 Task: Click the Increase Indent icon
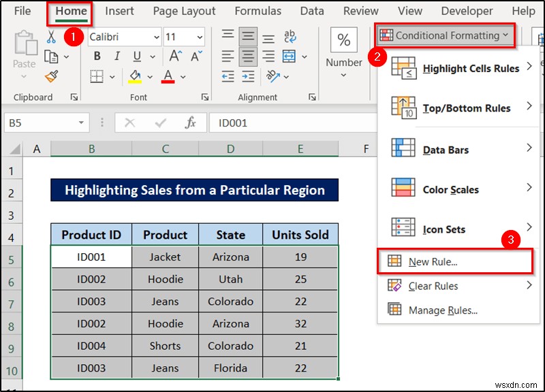pyautogui.click(x=249, y=78)
